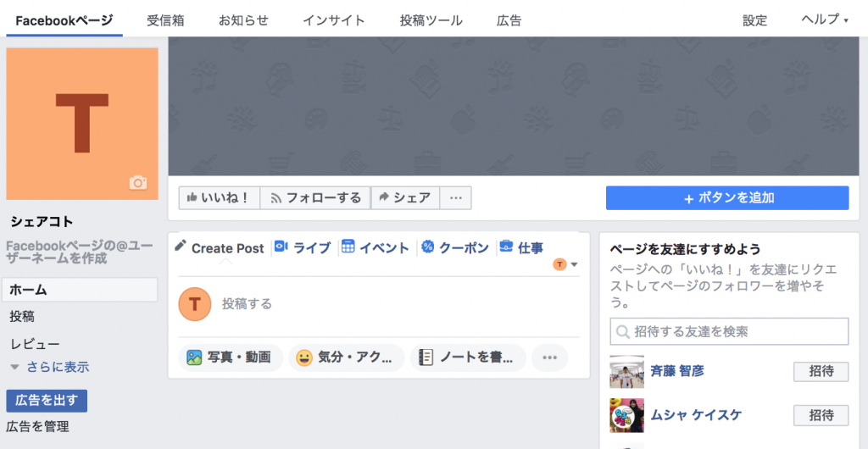
Task: Open the 広告 tab
Action: (509, 20)
